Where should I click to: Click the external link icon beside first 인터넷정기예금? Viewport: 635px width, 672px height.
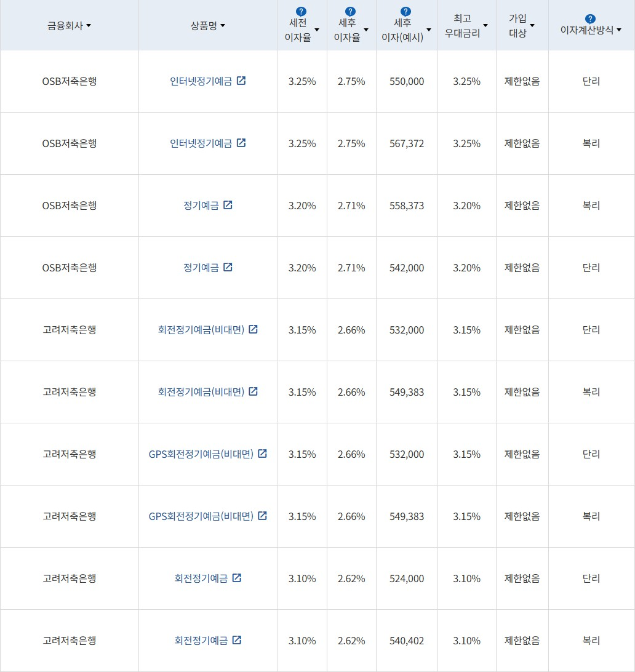tap(242, 80)
